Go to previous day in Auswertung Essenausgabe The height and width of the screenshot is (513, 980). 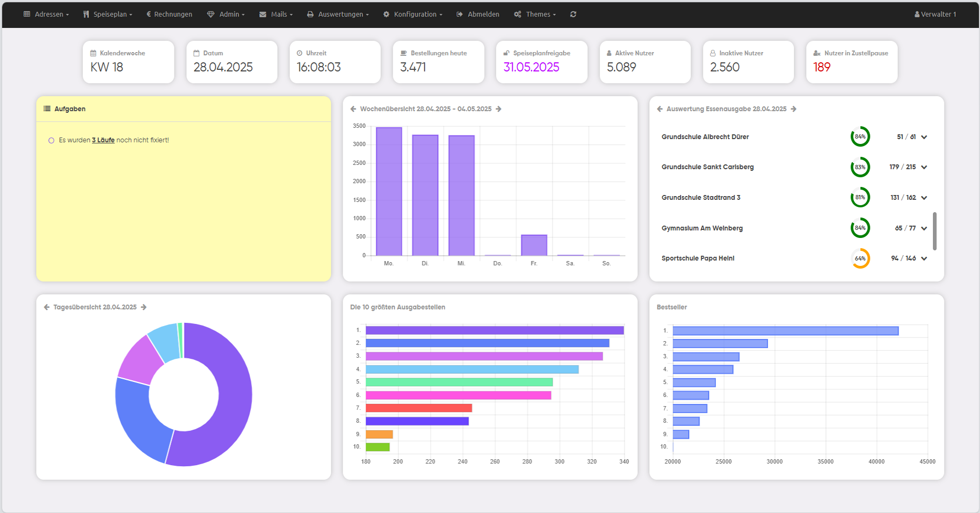click(660, 109)
